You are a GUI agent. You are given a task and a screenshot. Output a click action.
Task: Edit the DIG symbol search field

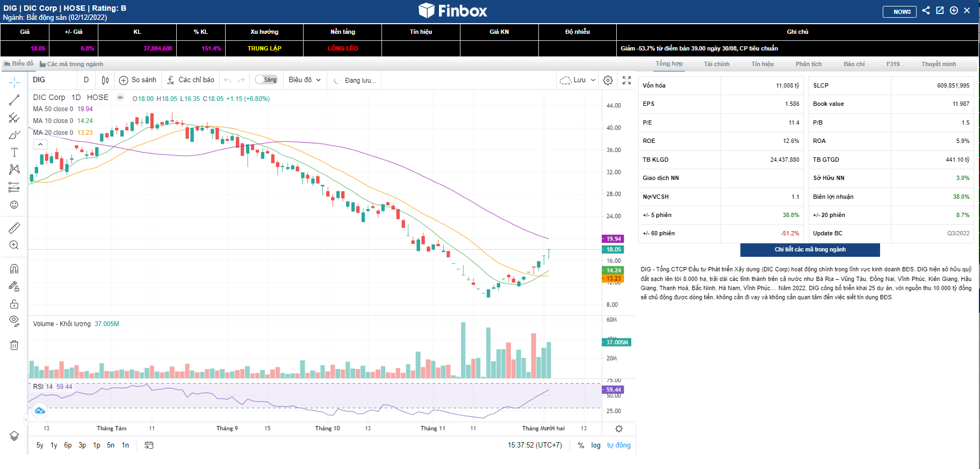52,80
